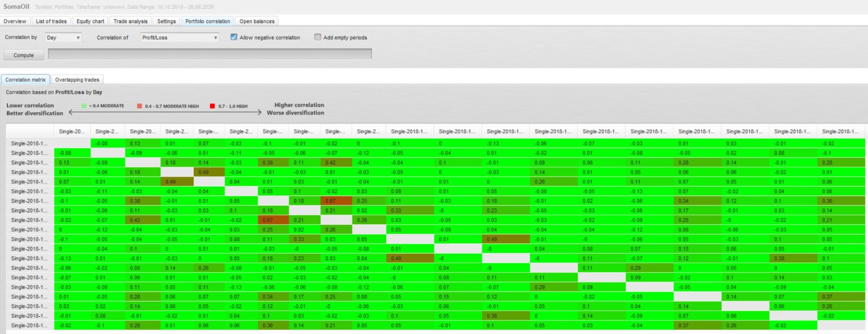Select the Trade analysis tab
The height and width of the screenshot is (334, 868).
(130, 21)
